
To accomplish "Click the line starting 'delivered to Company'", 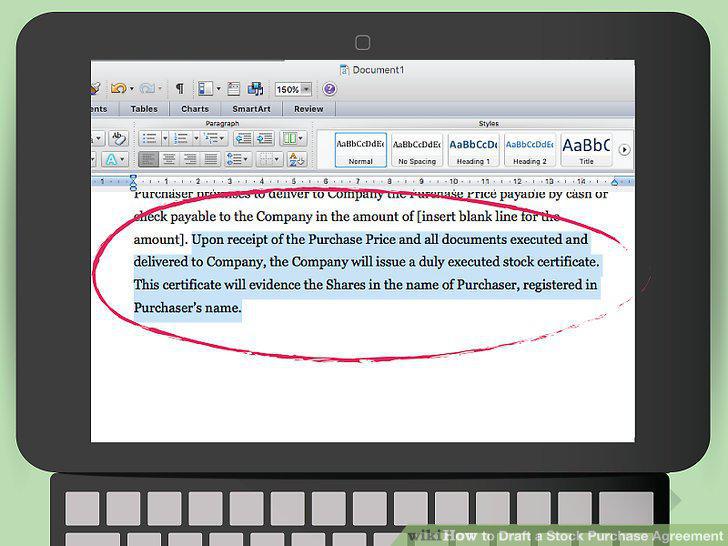I will pyautogui.click(x=366, y=262).
